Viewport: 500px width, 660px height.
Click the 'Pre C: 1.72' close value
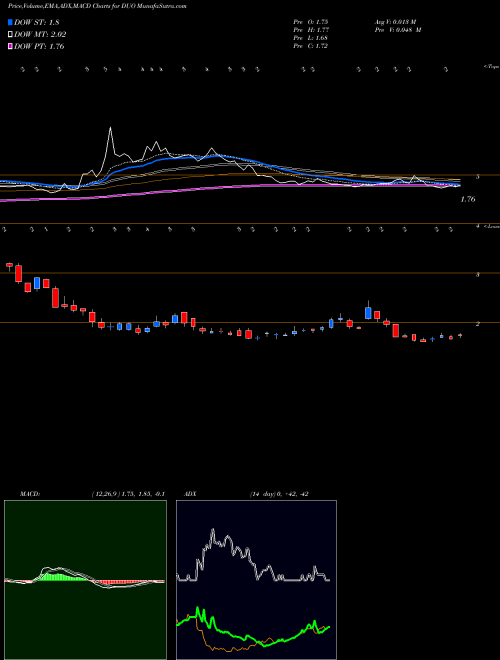[x=311, y=46]
